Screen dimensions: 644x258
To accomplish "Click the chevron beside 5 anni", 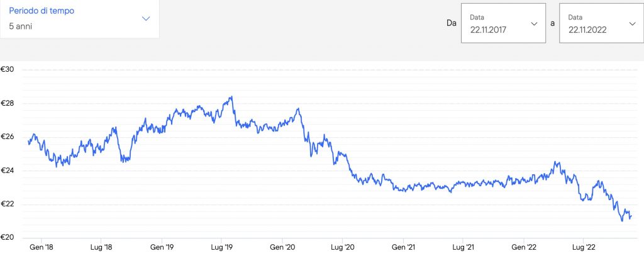I will (x=146, y=19).
